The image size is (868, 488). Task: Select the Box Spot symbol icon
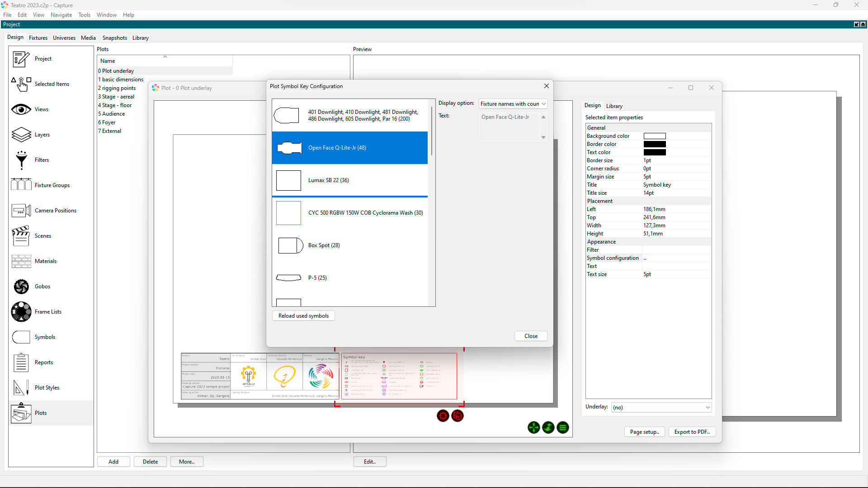click(x=290, y=245)
